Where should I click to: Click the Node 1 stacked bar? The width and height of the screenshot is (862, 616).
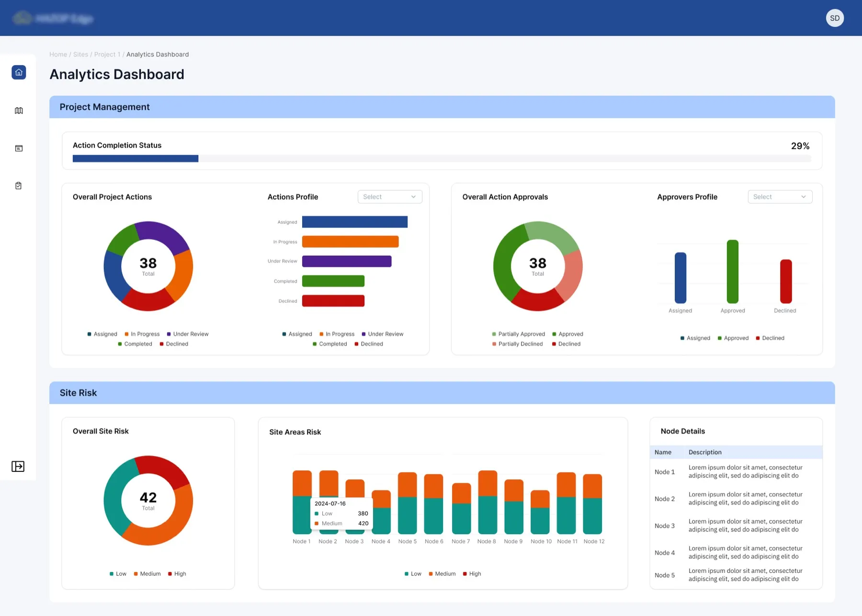pos(302,502)
